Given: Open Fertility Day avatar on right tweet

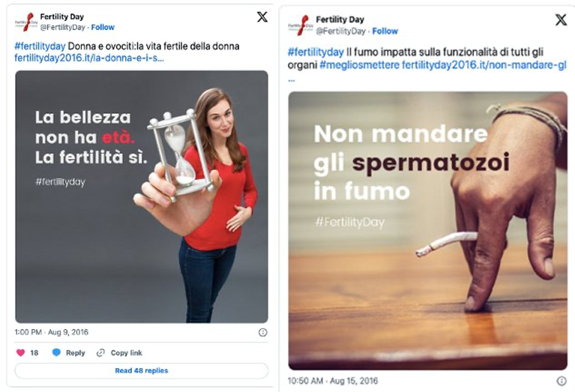Looking at the screenshot, I should pyautogui.click(x=301, y=25).
